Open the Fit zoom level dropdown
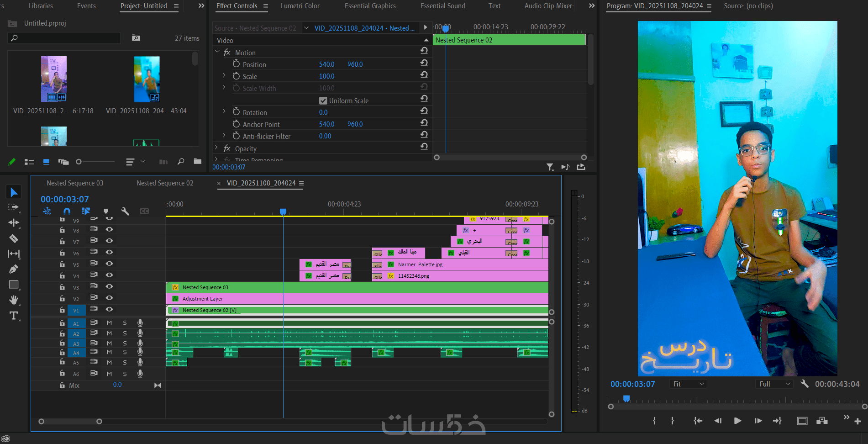This screenshot has width=868, height=444. 688,384
